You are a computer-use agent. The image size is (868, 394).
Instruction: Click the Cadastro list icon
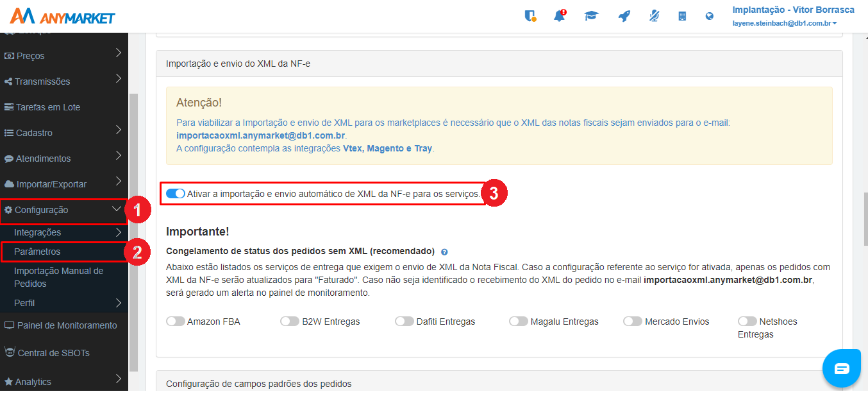coord(9,133)
